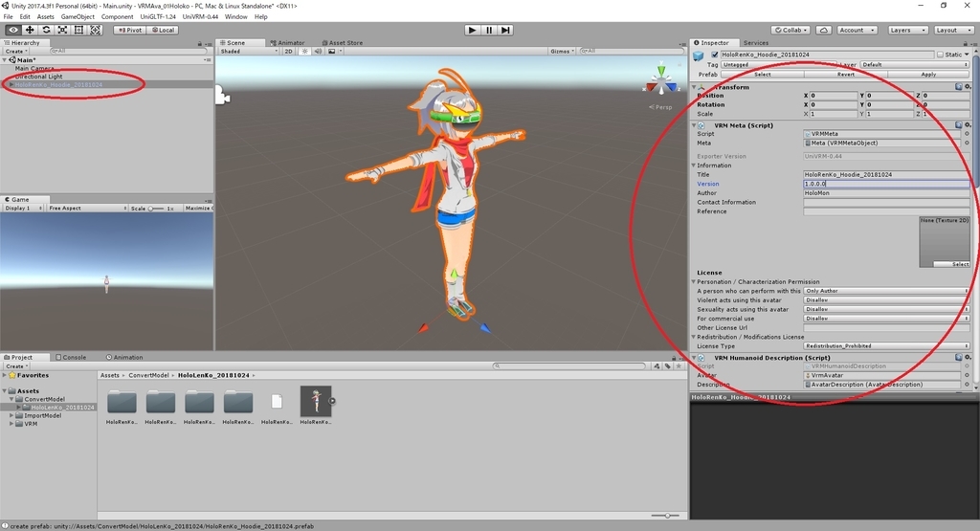Viewport: 980px width, 531px height.
Task: Open the Collab button
Action: point(791,30)
